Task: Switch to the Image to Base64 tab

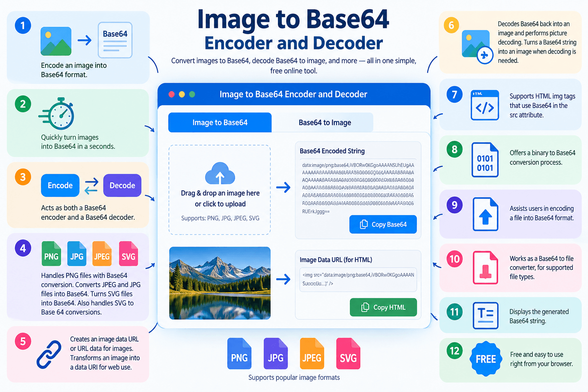Action: 220,122
